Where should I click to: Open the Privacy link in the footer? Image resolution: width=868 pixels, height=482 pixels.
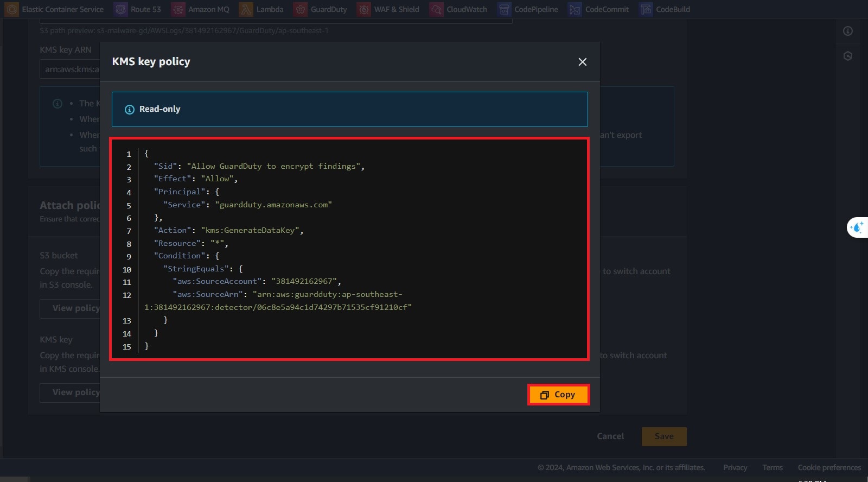735,467
